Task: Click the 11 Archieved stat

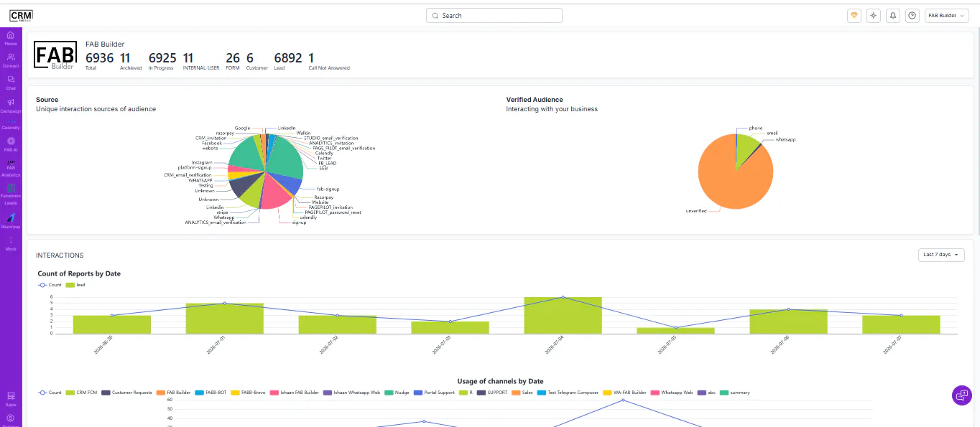Action: click(130, 61)
